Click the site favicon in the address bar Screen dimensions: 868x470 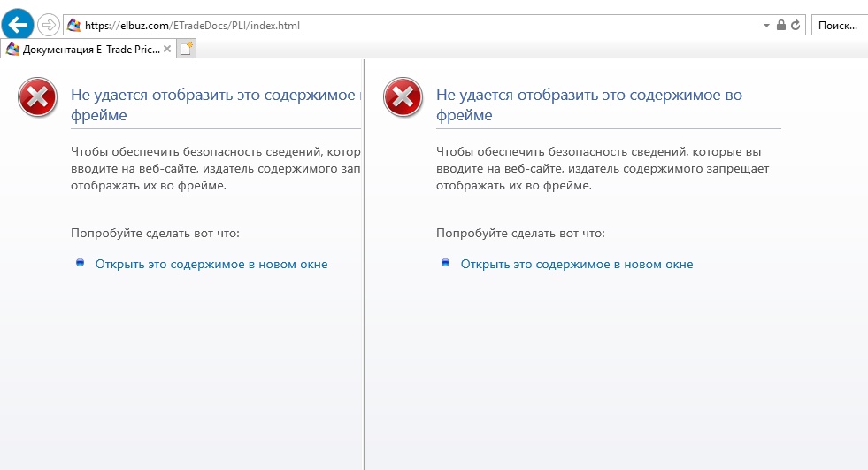73,25
